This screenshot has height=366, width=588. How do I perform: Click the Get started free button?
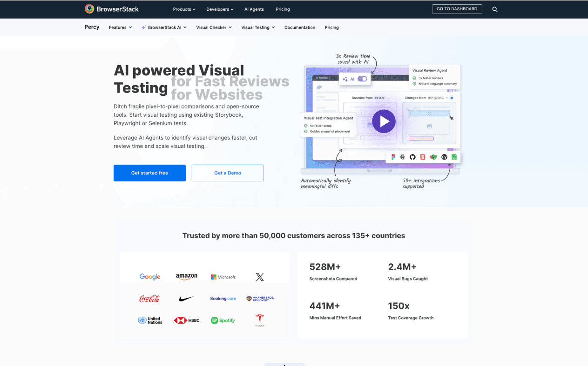click(x=149, y=173)
